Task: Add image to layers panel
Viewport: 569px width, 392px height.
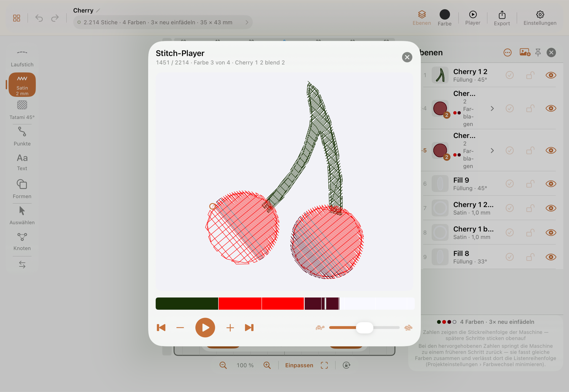Action: (x=525, y=53)
